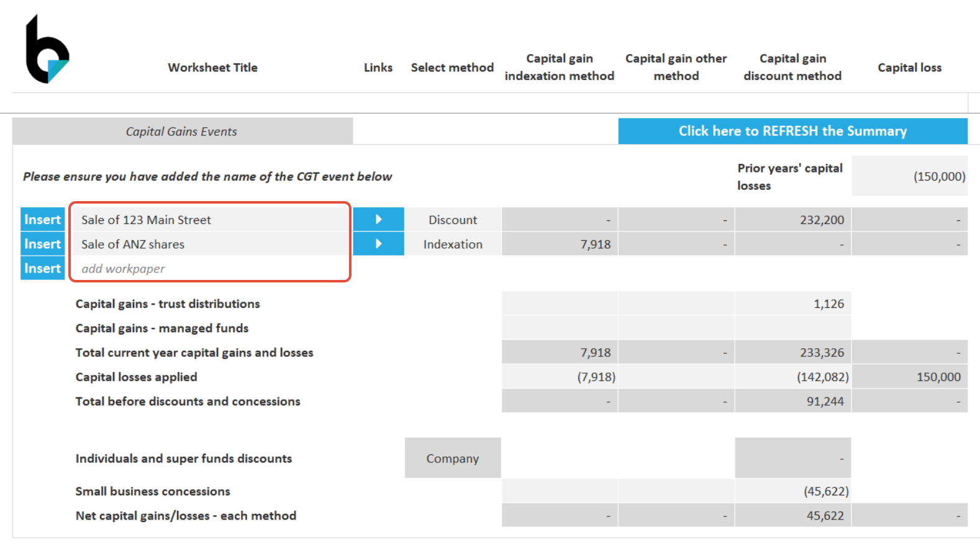The height and width of the screenshot is (545, 980).
Task: Select the 7,918 indexation cell for ANZ shares
Action: point(560,244)
